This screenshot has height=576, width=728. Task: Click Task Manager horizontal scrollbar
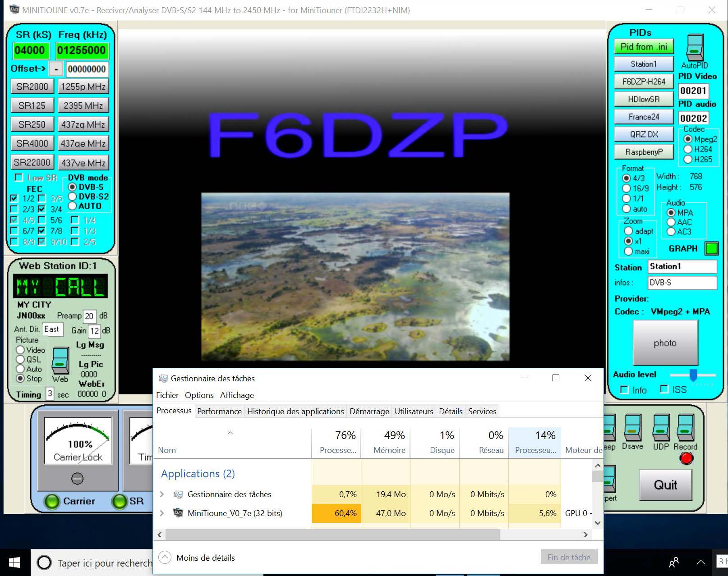332,535
